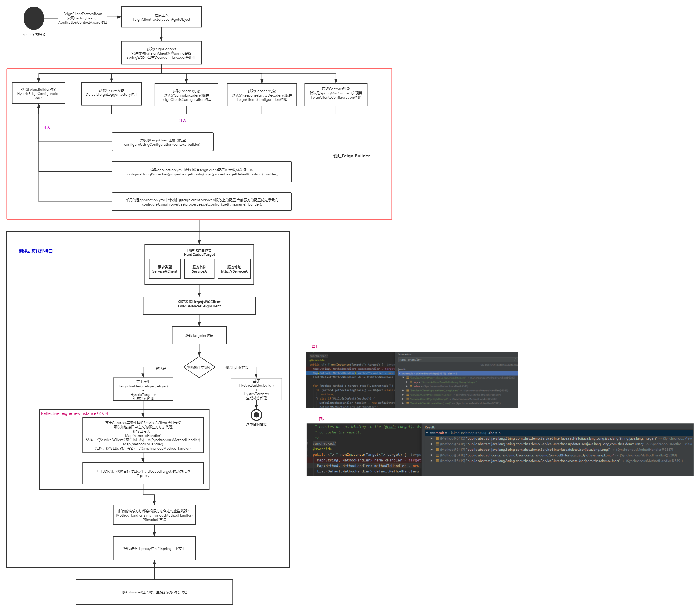Collapse the LinkedHashMap@5373 result node
The height and width of the screenshot is (611, 700).
pyautogui.click(x=400, y=373)
